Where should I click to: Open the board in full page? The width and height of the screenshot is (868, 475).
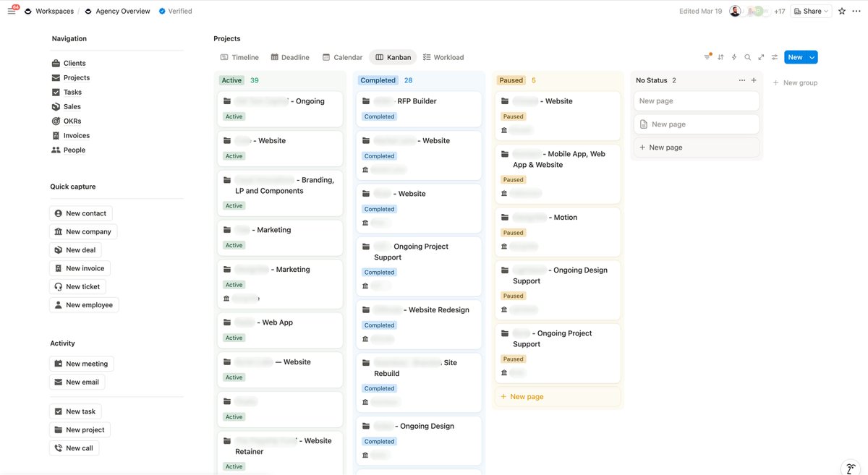(761, 57)
